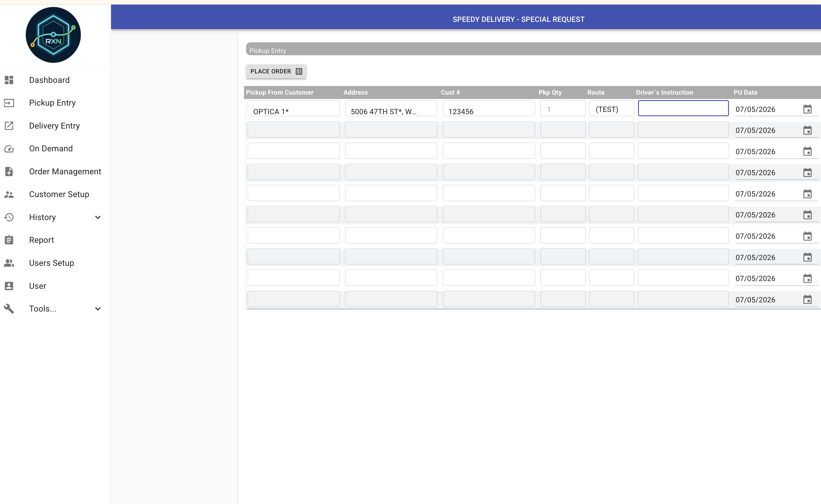This screenshot has width=821, height=504.
Task: Open Users Setup menu item
Action: pos(51,263)
